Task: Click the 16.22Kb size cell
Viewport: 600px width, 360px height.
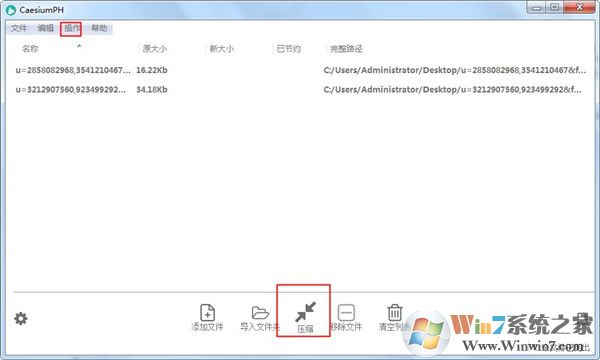Action: coord(152,70)
